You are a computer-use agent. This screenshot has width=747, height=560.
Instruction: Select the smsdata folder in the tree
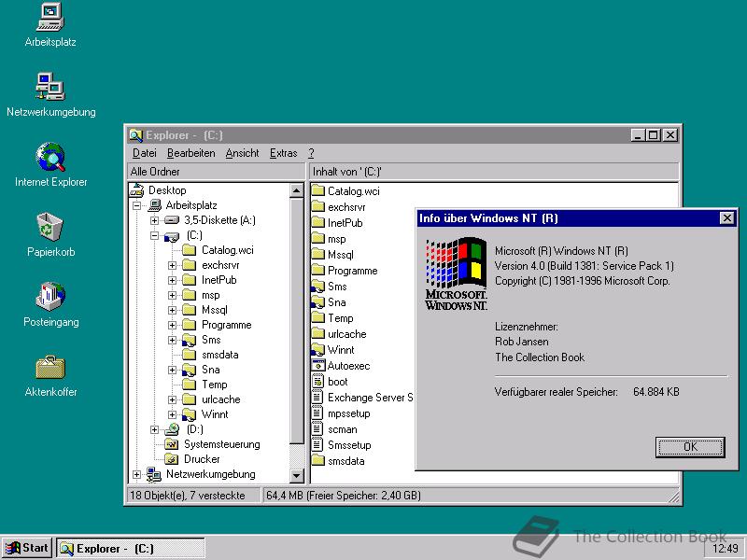pos(219,355)
